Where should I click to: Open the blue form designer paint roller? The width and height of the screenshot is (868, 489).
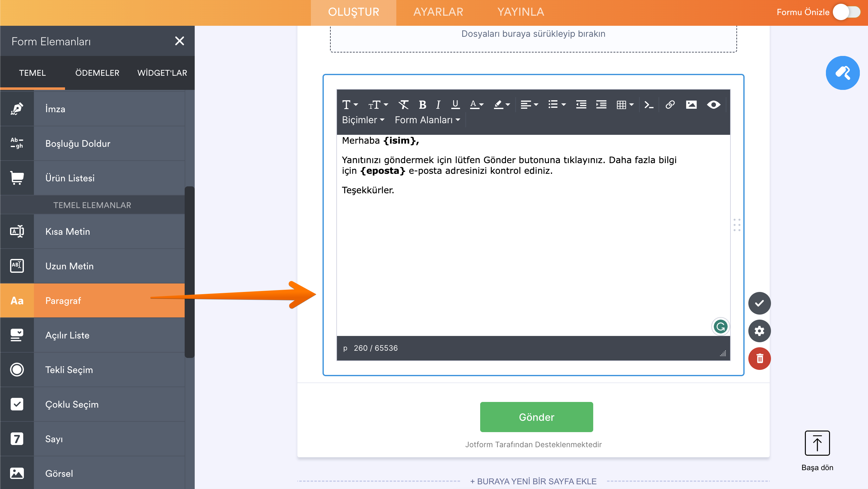(x=842, y=73)
